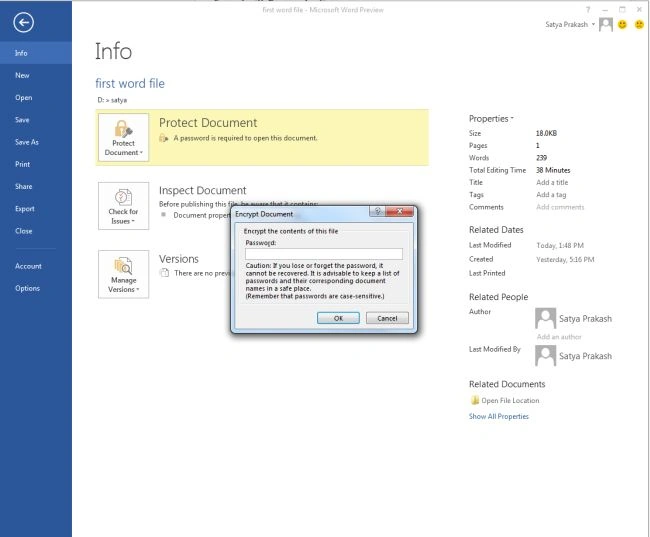Click Last Modified By name Satya Prakash
This screenshot has height=537, width=650.
pyautogui.click(x=585, y=356)
